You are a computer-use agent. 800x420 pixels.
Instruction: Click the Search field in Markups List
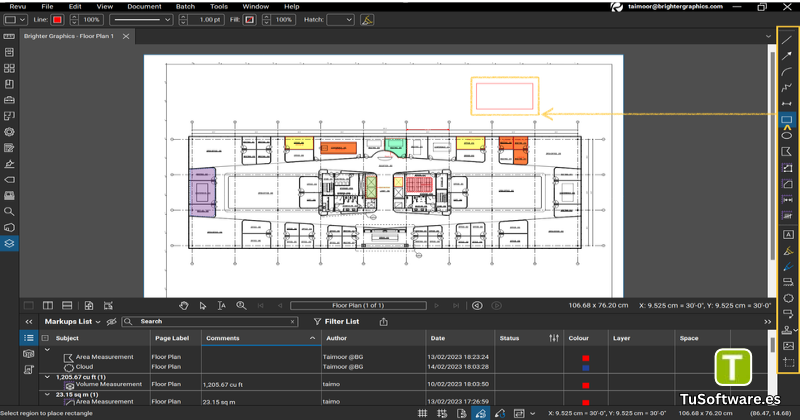click(x=210, y=322)
